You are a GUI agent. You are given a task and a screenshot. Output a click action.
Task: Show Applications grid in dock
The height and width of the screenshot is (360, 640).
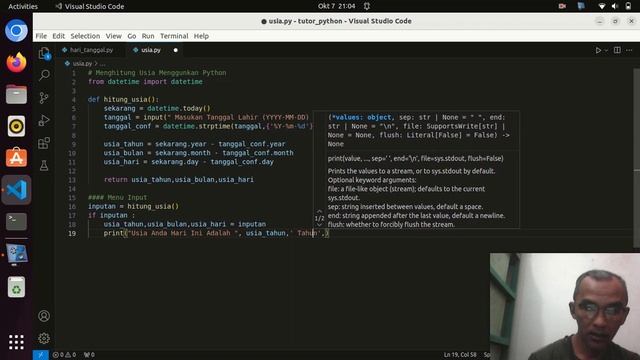coord(16,342)
